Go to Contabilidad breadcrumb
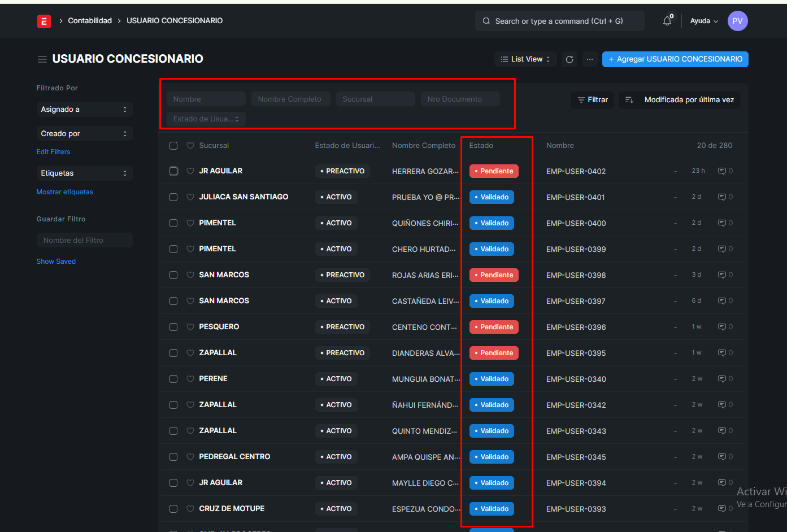Image resolution: width=787 pixels, height=532 pixels. point(90,21)
